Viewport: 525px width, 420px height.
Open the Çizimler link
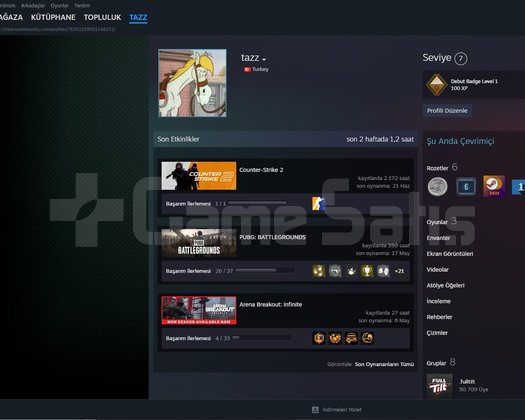click(437, 333)
